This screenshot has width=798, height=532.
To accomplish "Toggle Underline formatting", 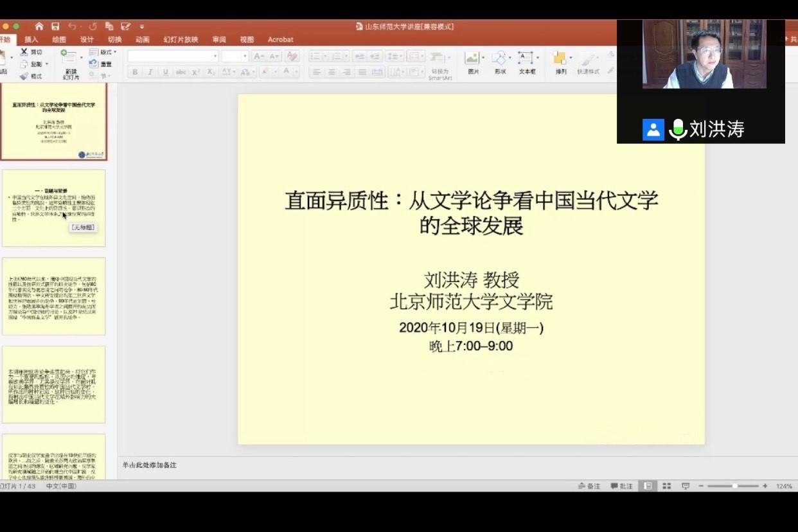I will [166, 72].
